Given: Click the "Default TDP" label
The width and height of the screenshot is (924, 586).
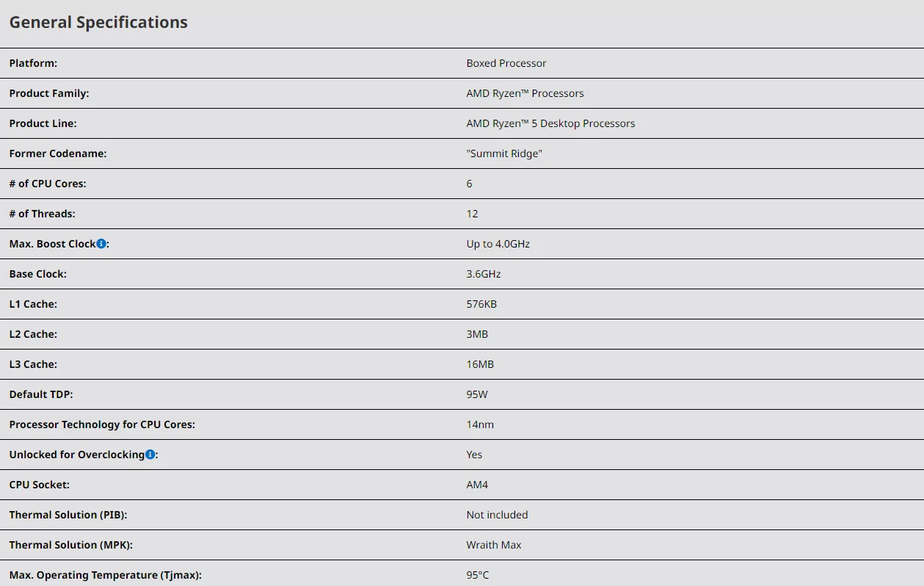Looking at the screenshot, I should (x=41, y=394).
